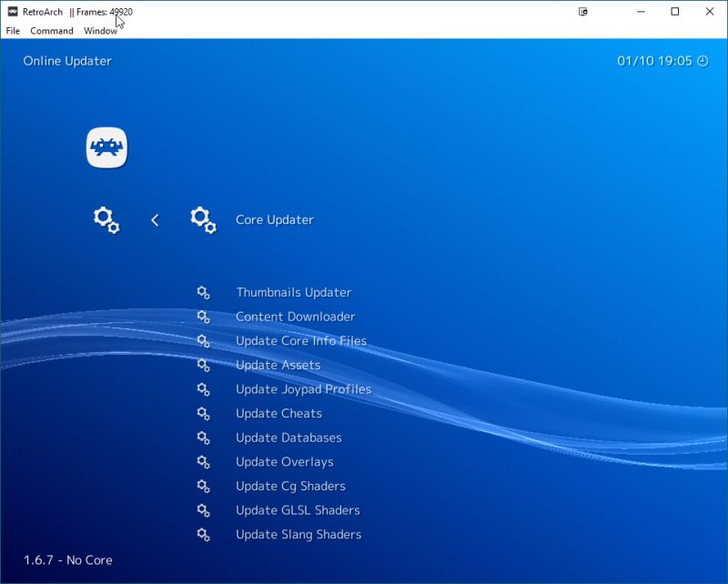Click the Online Updater heading
728x584 pixels.
(x=68, y=61)
